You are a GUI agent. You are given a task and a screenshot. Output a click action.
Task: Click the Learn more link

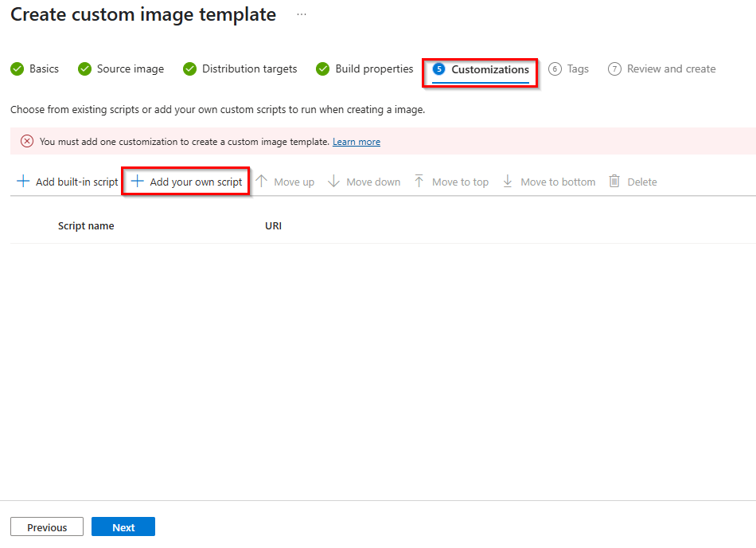(x=356, y=141)
